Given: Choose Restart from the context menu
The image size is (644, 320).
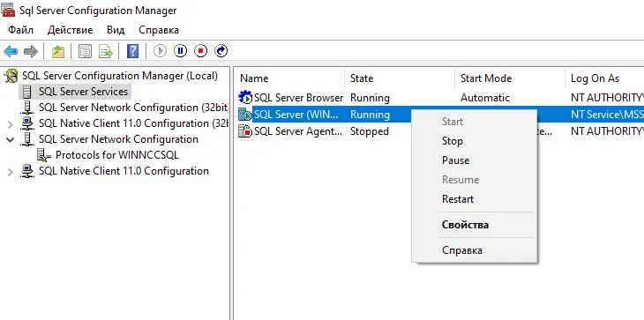Looking at the screenshot, I should 458,199.
